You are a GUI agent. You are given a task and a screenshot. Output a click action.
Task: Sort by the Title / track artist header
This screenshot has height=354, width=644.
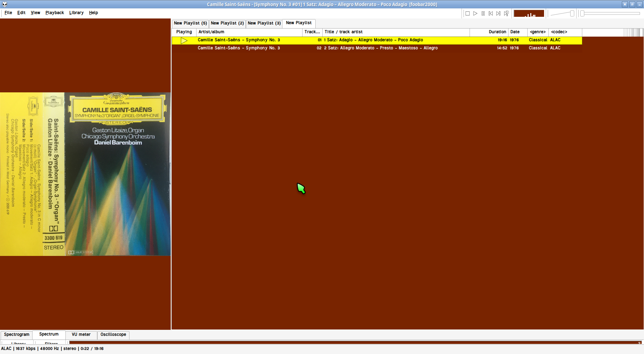click(x=396, y=32)
